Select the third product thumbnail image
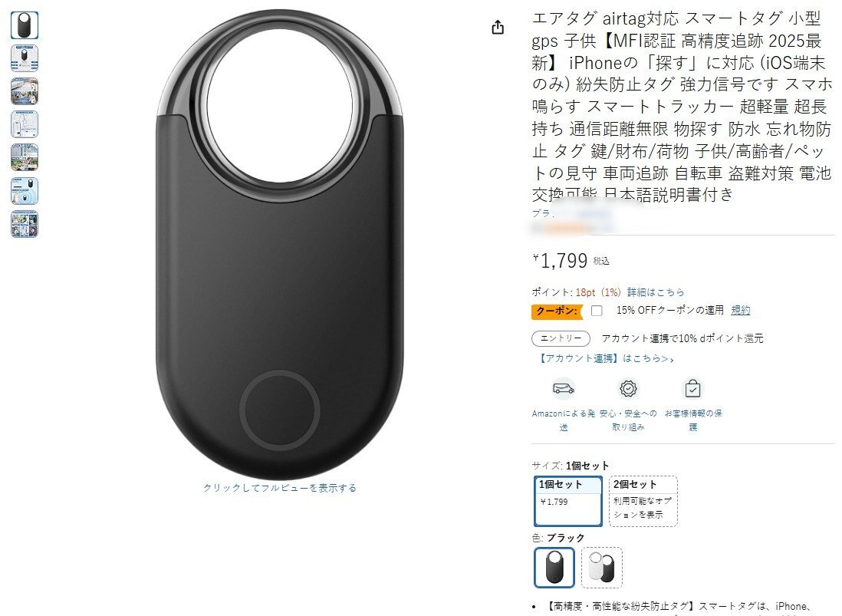Viewport: 842px width, 616px height. [25, 92]
